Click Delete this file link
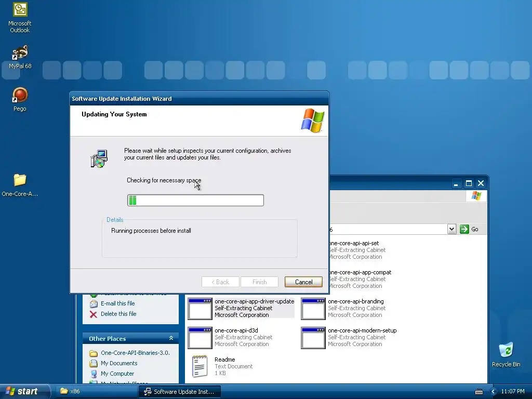532x399 pixels. click(118, 314)
